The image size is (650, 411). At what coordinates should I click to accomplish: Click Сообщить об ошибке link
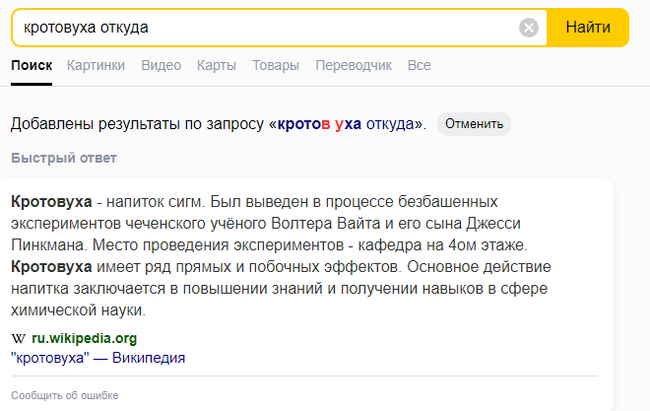65,395
